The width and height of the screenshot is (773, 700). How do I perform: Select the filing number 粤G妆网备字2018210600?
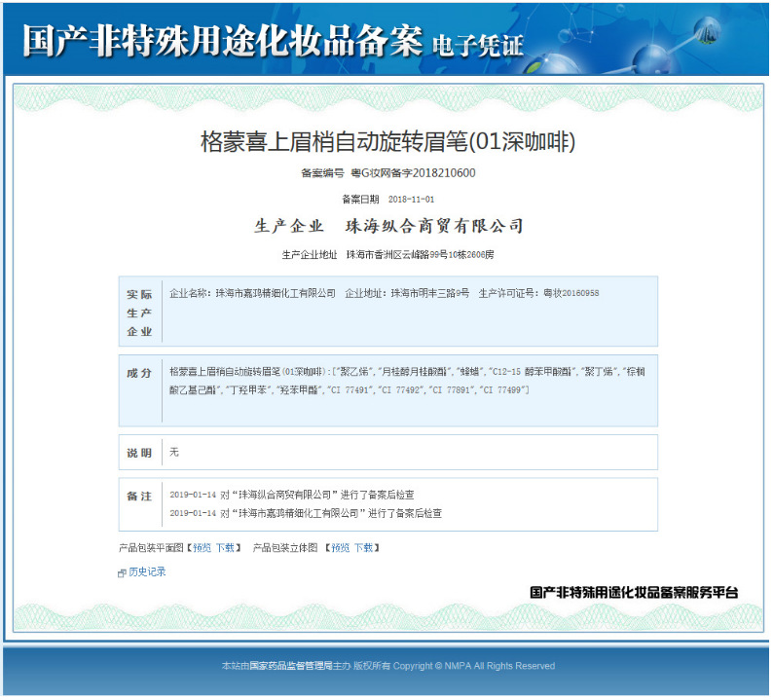(x=413, y=173)
